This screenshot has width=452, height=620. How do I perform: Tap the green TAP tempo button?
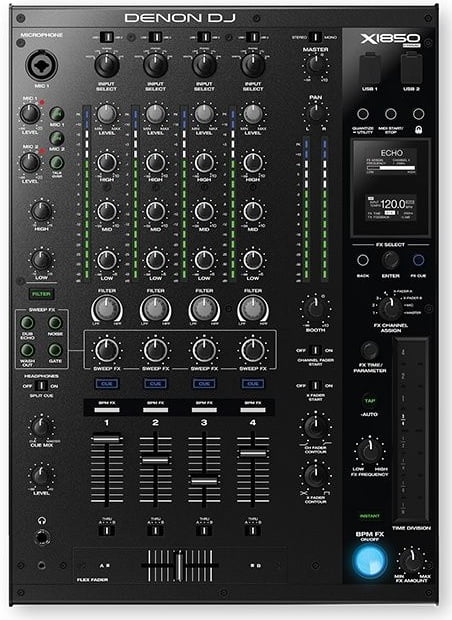click(x=370, y=401)
